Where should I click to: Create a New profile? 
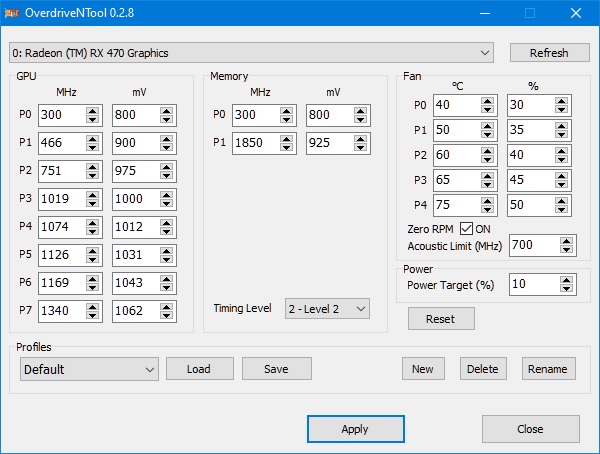point(423,369)
